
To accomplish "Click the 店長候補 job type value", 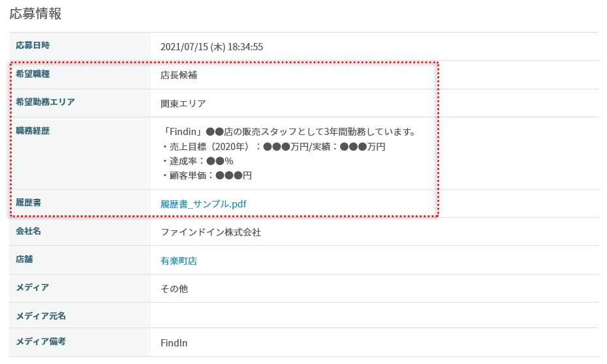I will (x=179, y=75).
